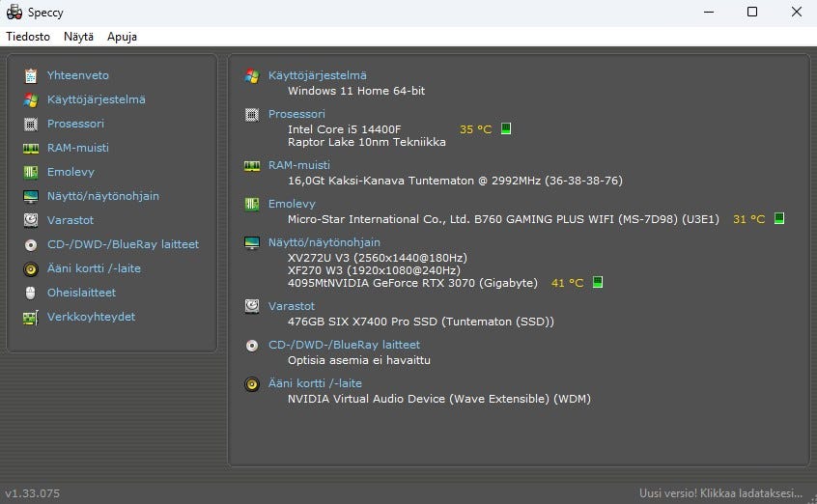Viewport: 817px width, 504px height.
Task: Click the Speccy app icon in title bar
Action: coord(14,12)
